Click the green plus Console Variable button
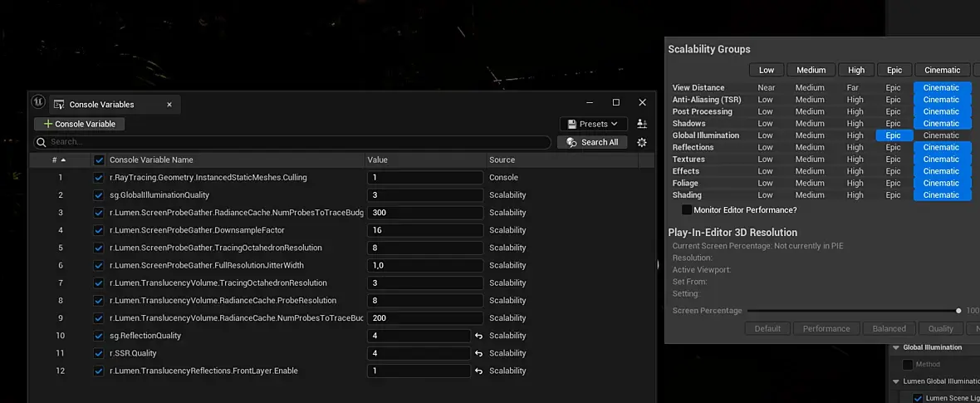 [x=80, y=124]
